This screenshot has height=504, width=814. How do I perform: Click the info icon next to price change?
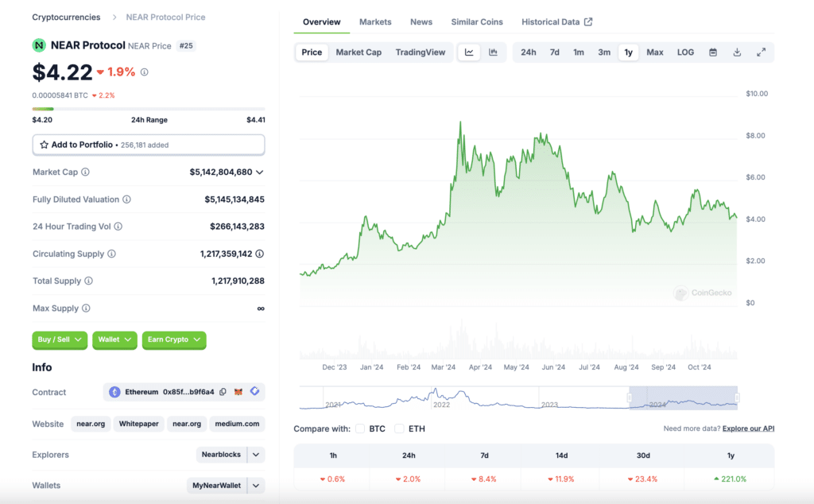145,72
